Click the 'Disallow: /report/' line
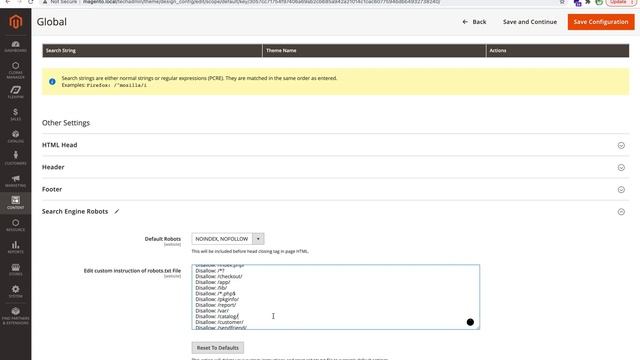Image resolution: width=640 pixels, height=360 pixels. coord(216,305)
